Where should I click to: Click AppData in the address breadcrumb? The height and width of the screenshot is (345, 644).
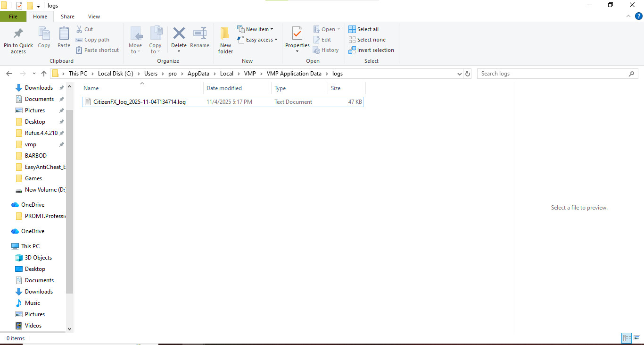coord(198,74)
